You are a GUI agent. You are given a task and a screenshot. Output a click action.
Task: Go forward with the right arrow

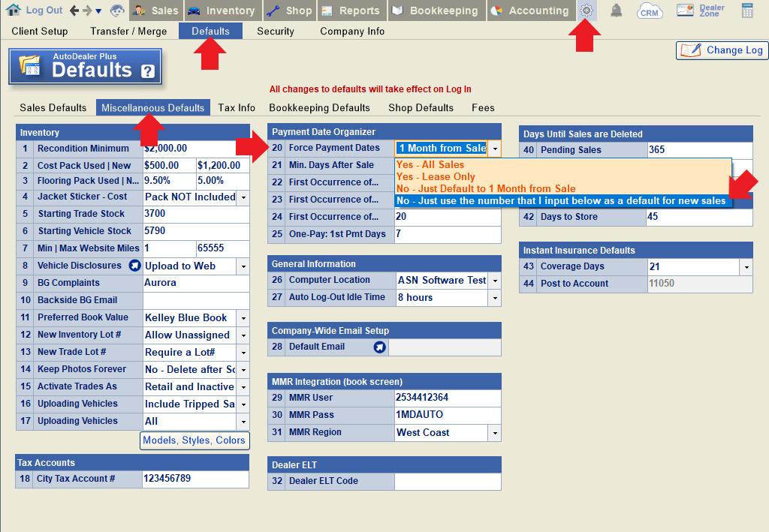pos(87,11)
